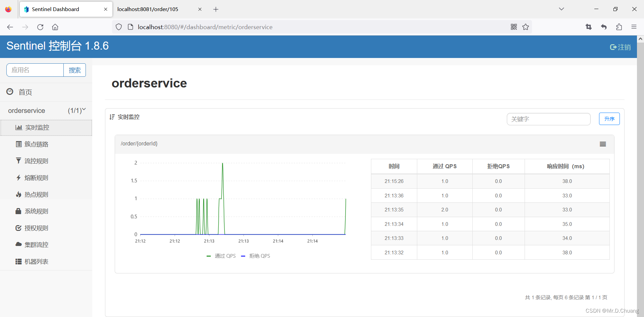Open a new browser tab

216,9
